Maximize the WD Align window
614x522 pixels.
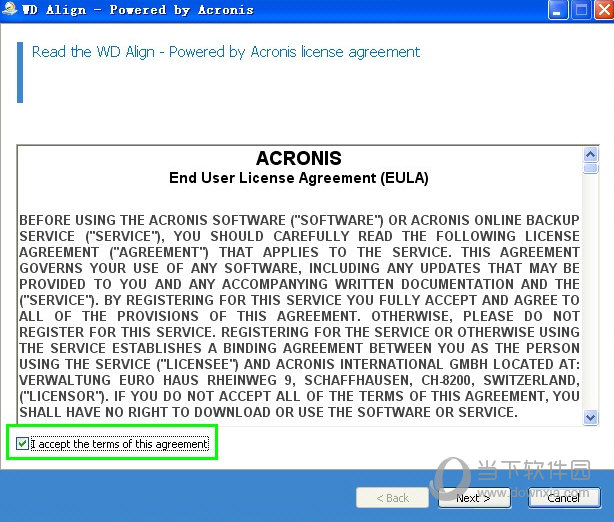point(581,10)
